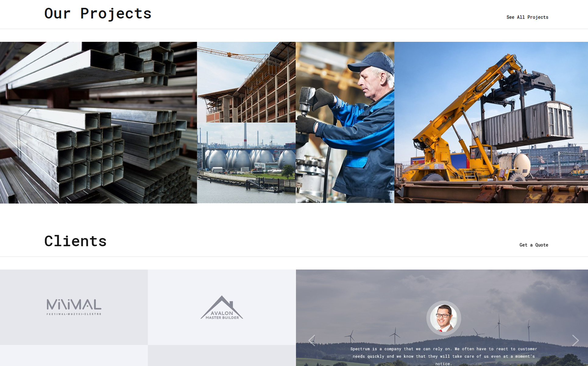Open the industrial storage tanks project

246,163
